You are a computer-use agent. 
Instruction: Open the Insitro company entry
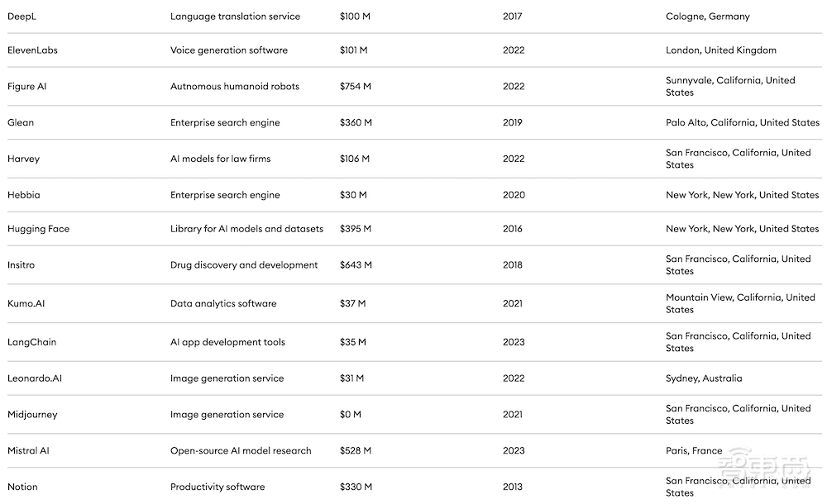tap(21, 265)
